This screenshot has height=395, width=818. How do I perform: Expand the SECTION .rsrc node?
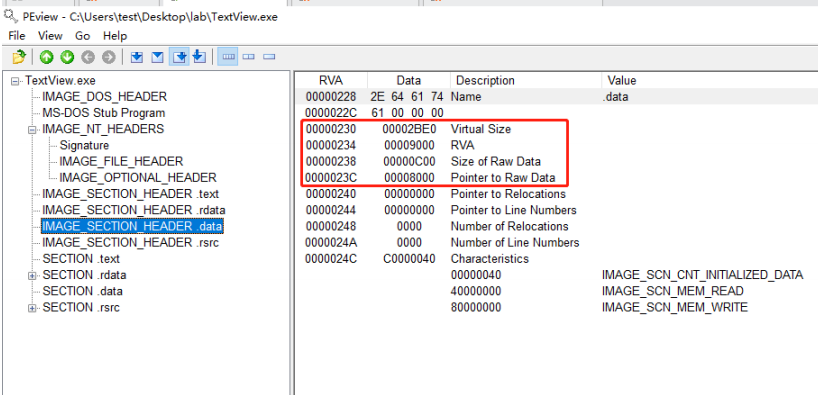32,308
